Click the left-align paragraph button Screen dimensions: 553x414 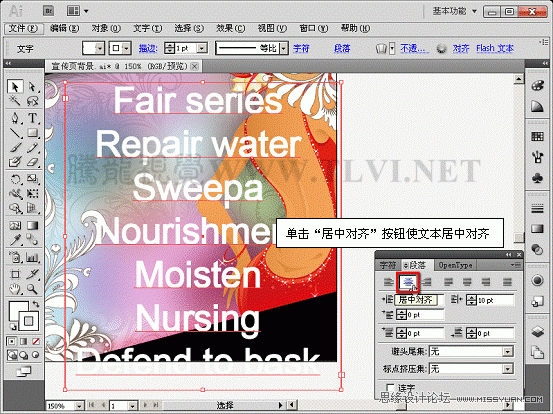[389, 281]
